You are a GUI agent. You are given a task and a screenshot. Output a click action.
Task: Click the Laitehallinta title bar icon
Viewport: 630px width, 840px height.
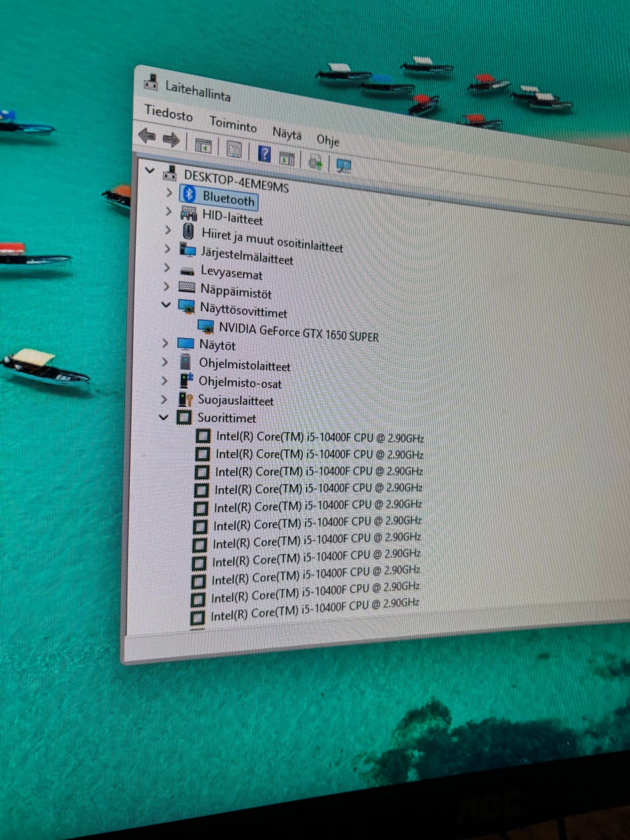coord(151,83)
